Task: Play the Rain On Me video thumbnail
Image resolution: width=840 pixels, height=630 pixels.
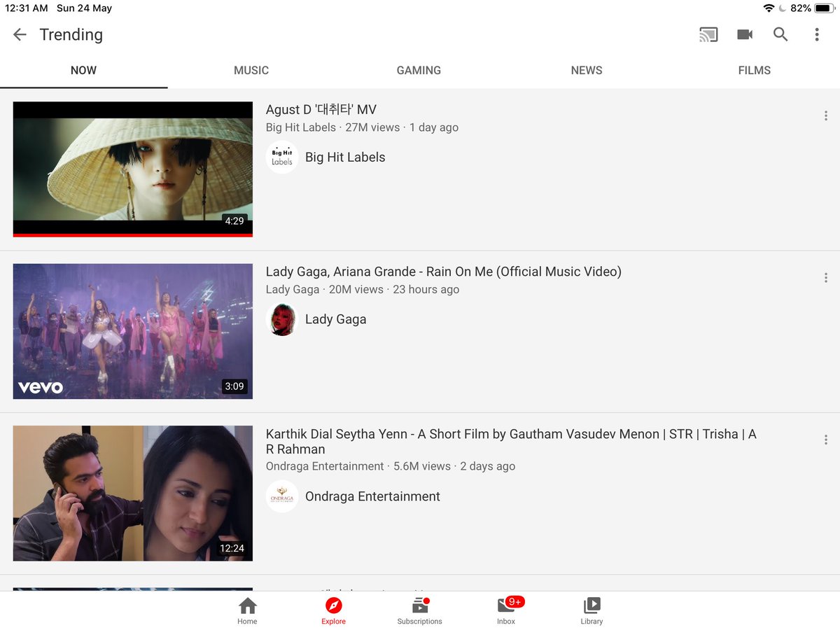Action: (133, 331)
